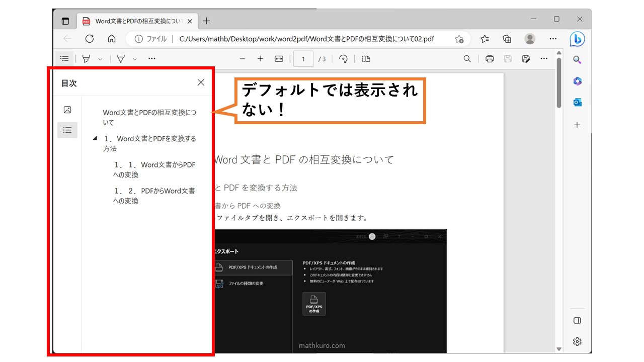
Task: Open Edge settings and more menu
Action: pyautogui.click(x=553, y=39)
